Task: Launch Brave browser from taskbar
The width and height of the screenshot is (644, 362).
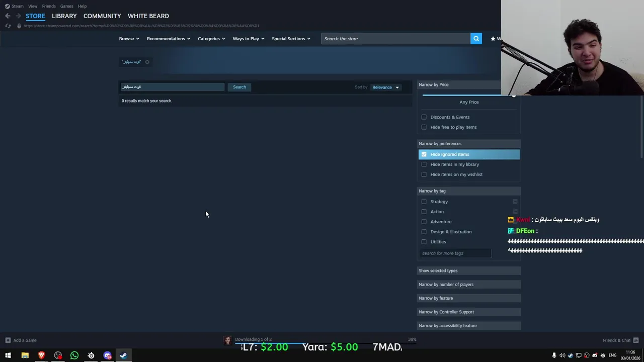Action: (x=41, y=355)
